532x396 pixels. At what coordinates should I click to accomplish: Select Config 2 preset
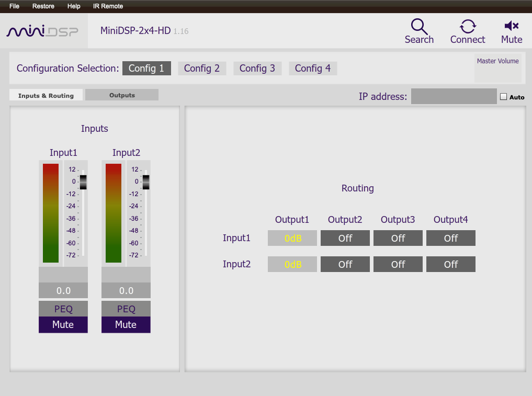pyautogui.click(x=202, y=69)
